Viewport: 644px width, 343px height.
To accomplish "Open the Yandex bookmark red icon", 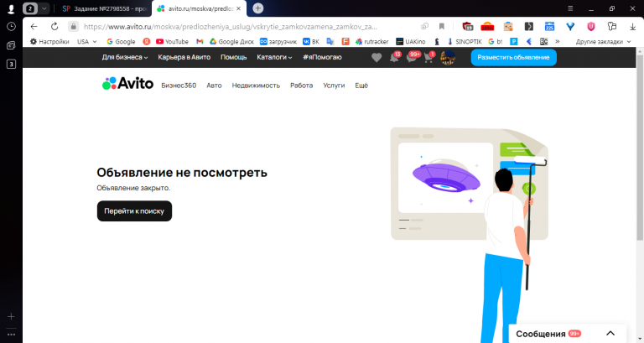I will [146, 41].
